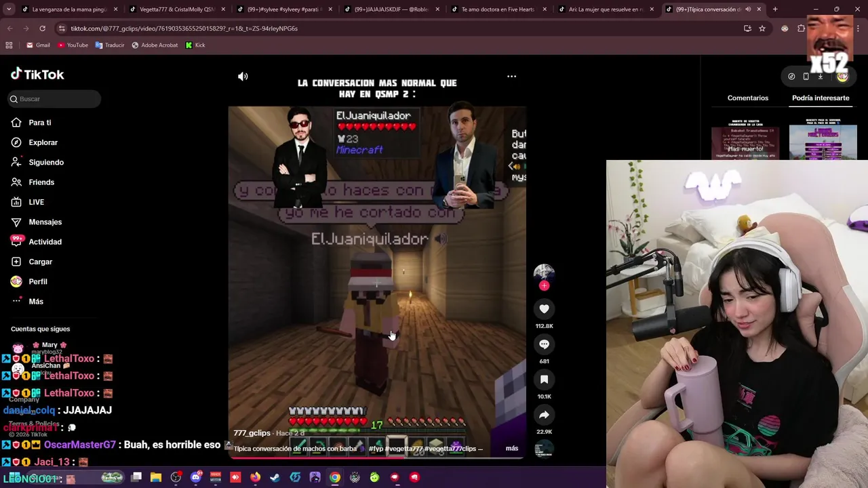Open TikTok home logo
Image resolution: width=868 pixels, height=488 pixels.
(37, 75)
